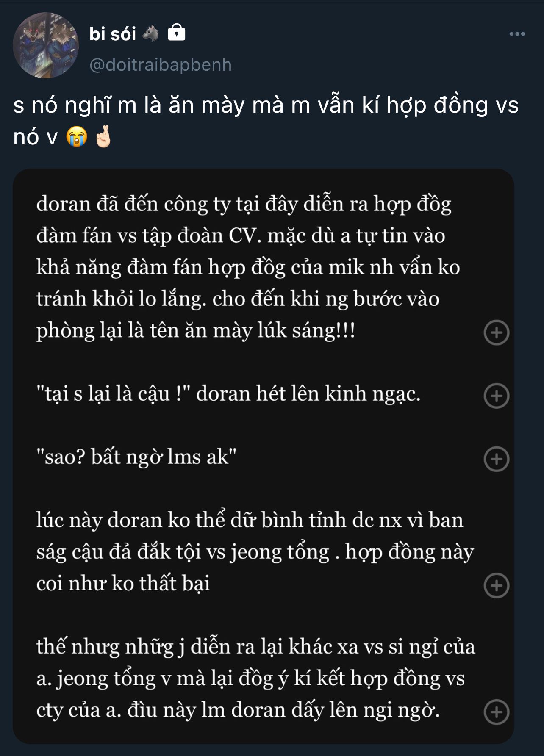The width and height of the screenshot is (544, 756).
Task: Click the wolf emoji beside the name
Action: (150, 33)
